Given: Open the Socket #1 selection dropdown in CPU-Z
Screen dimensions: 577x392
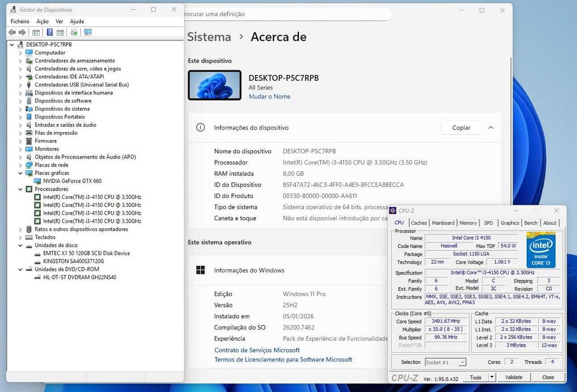Looking at the screenshot, I should click(462, 362).
